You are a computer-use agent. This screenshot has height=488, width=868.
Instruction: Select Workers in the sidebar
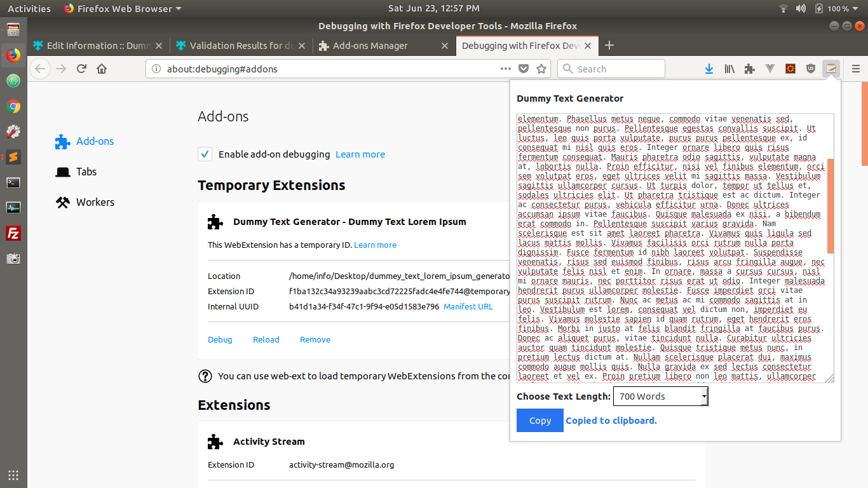click(x=85, y=202)
